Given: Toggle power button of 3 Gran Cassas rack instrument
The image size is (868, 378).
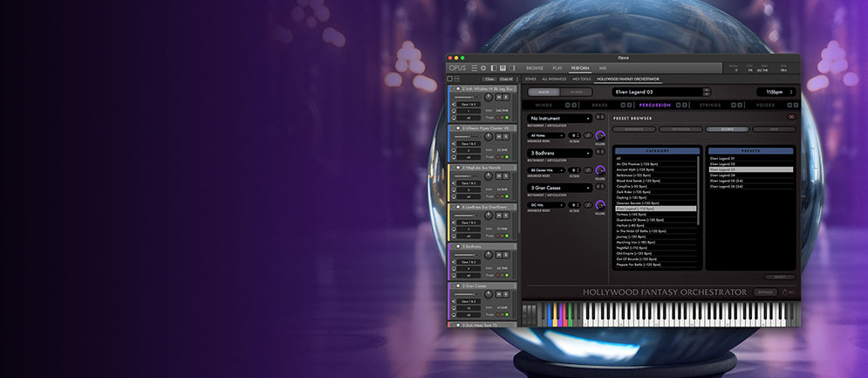Looking at the screenshot, I should (x=458, y=285).
